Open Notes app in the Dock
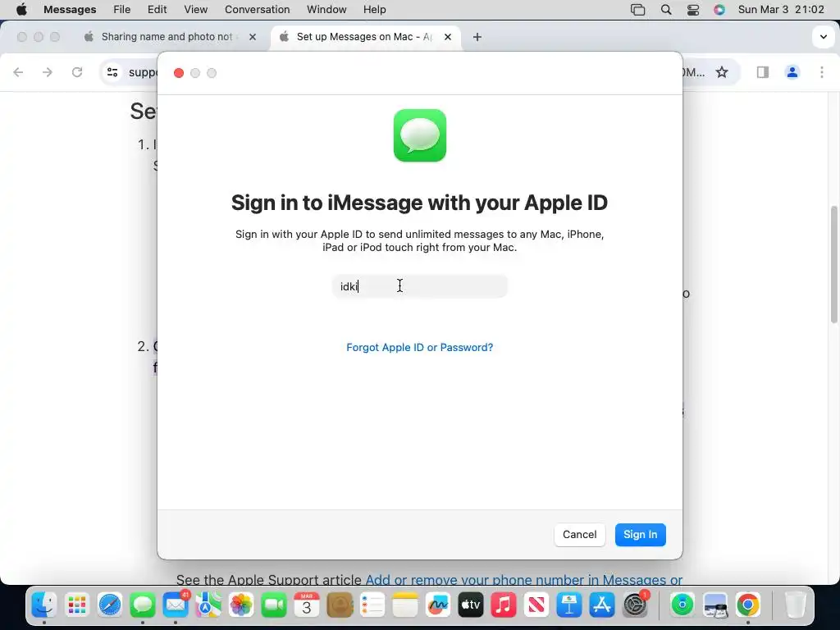 pos(405,605)
